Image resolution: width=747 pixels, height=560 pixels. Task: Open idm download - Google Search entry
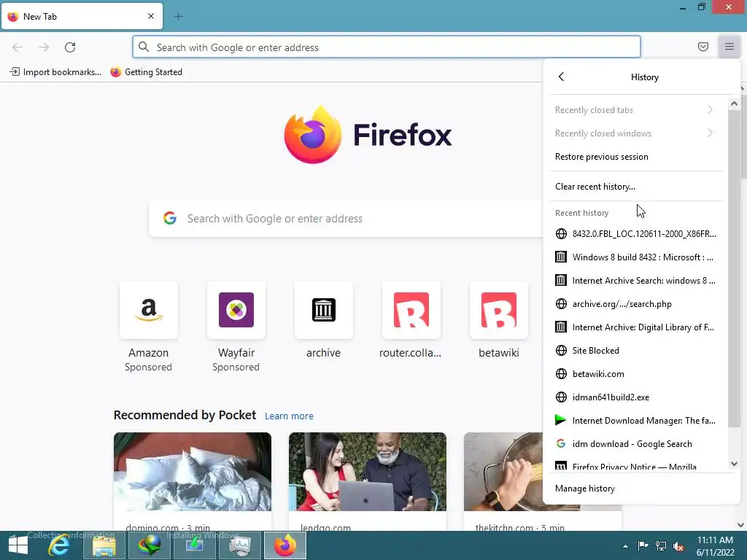coord(636,444)
